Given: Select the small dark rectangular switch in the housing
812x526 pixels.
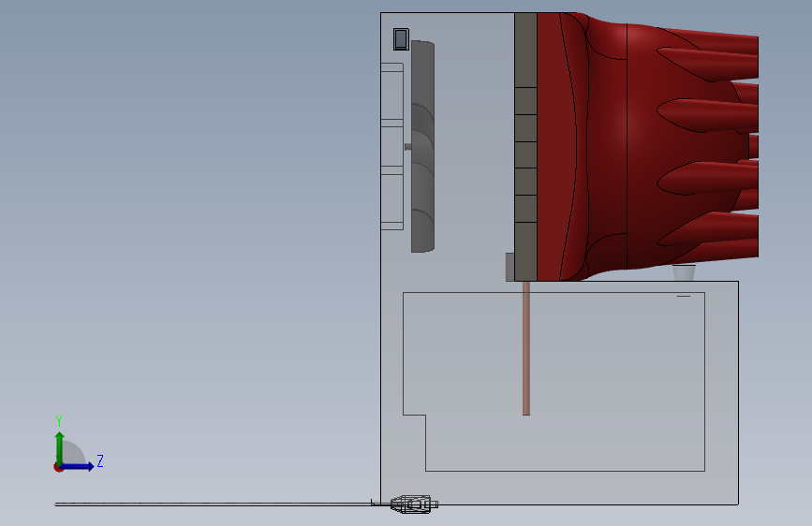Looking at the screenshot, I should click(401, 39).
